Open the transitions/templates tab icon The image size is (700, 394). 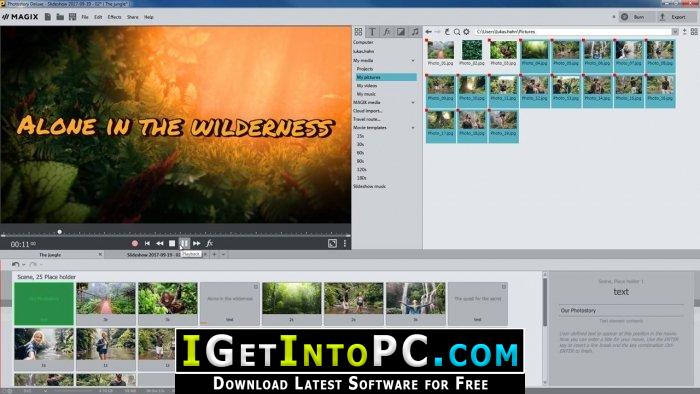tap(401, 32)
